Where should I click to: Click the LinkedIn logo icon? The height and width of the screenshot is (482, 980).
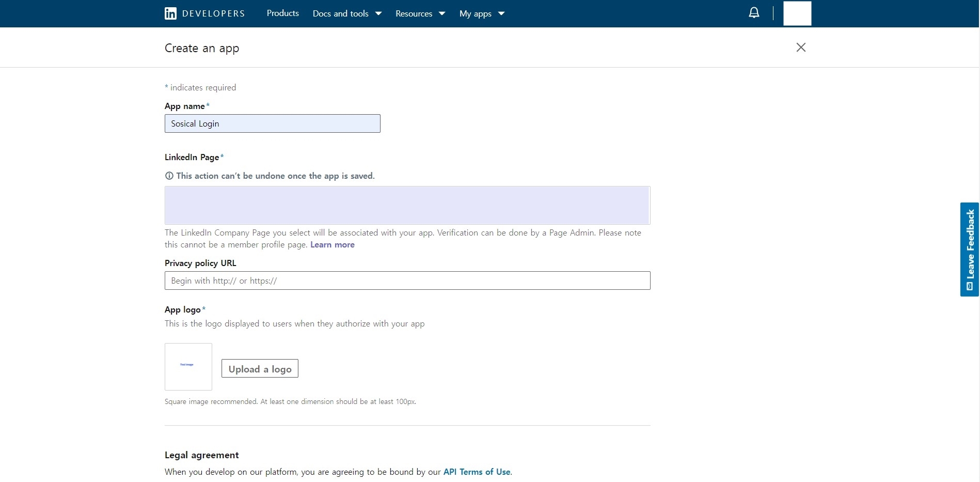coord(170,13)
